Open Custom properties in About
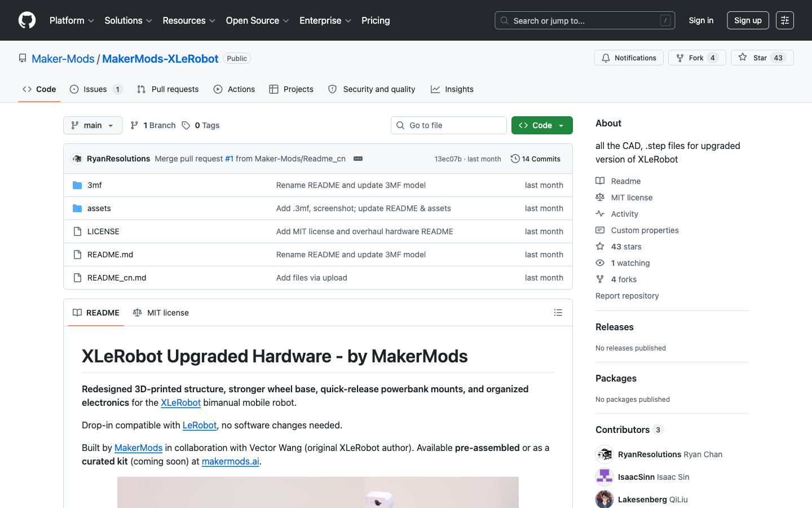 pos(637,230)
